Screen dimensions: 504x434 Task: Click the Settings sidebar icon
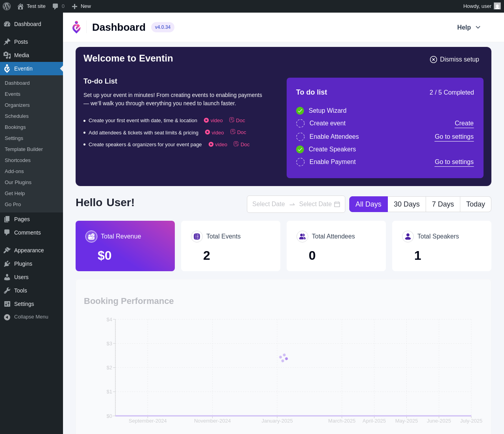click(x=7, y=304)
